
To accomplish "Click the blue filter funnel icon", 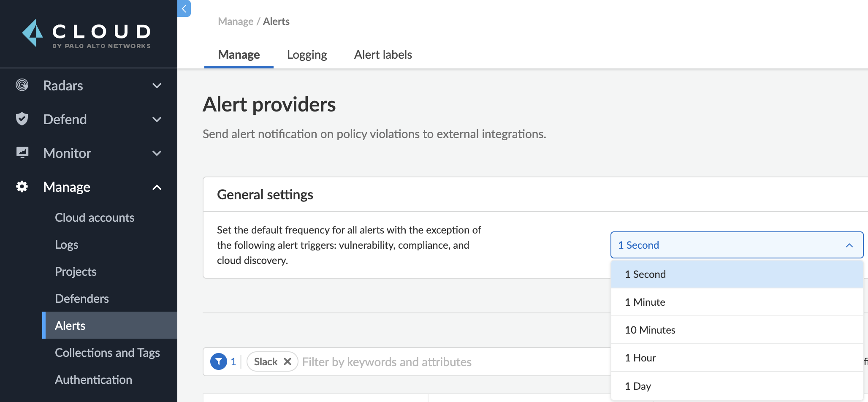I will (219, 361).
